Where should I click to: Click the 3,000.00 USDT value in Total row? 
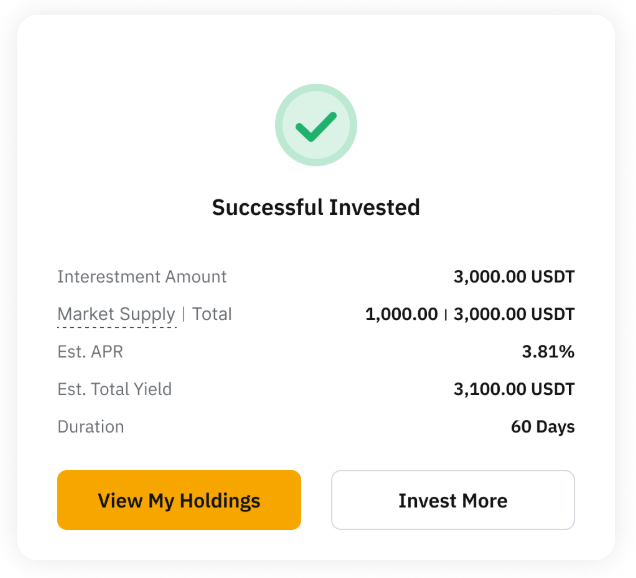(x=514, y=314)
